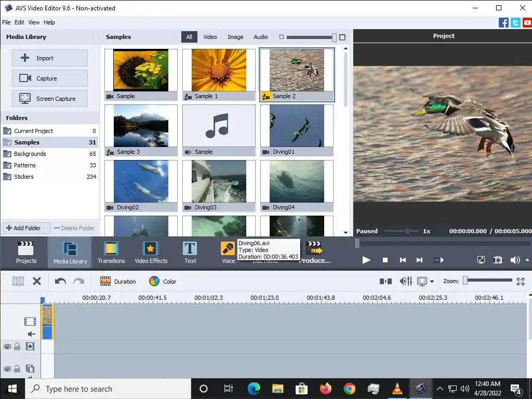The width and height of the screenshot is (532, 399).
Task: Click the Screen Capture button
Action: (x=50, y=99)
